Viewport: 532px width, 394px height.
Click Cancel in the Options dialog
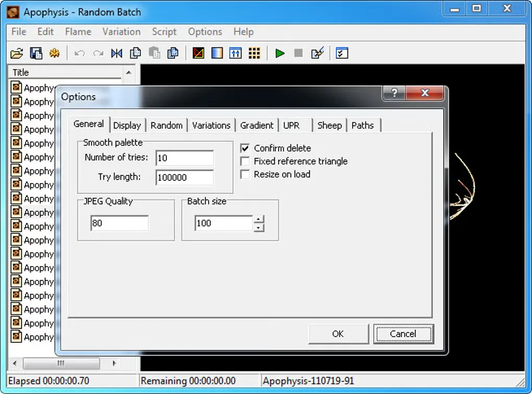[x=403, y=334]
